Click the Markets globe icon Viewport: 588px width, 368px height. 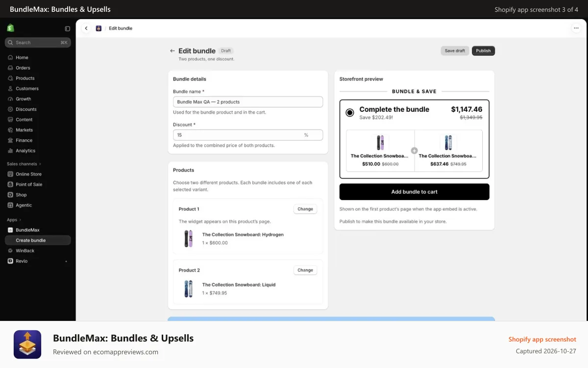click(x=10, y=130)
